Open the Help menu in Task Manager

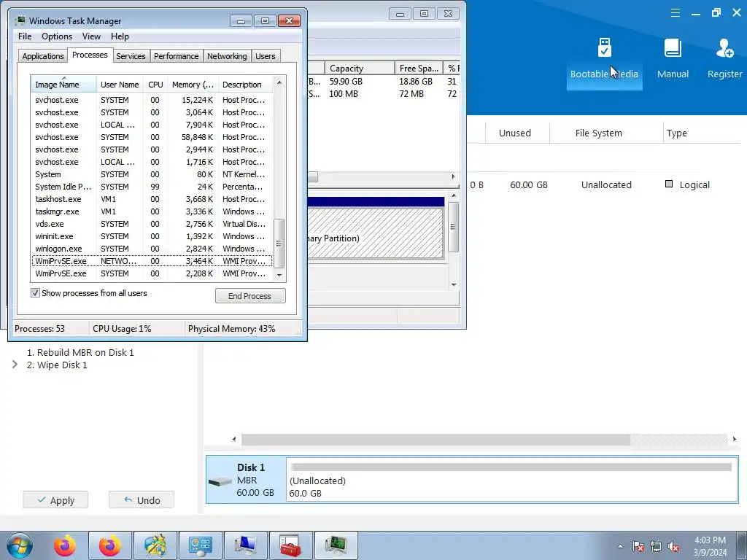click(120, 36)
